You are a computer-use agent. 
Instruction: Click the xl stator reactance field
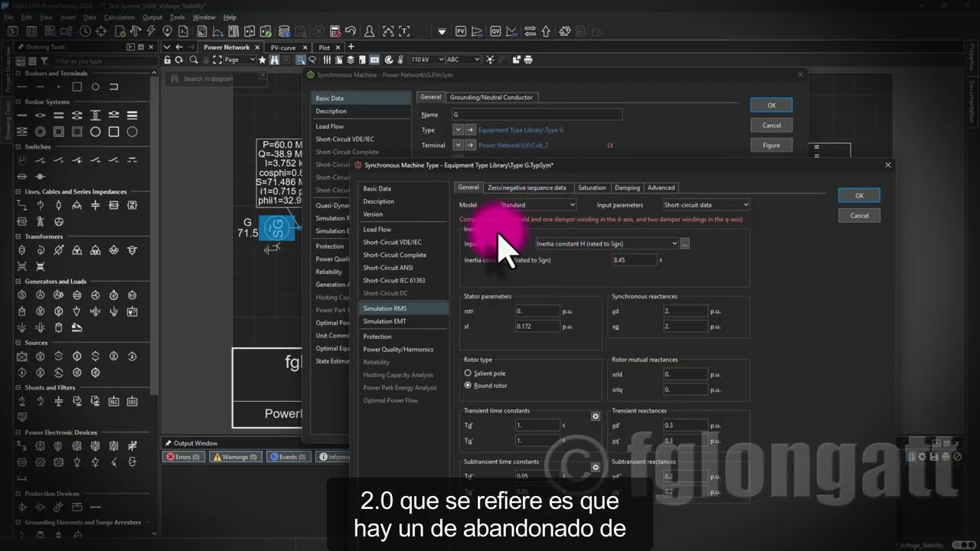pos(537,327)
